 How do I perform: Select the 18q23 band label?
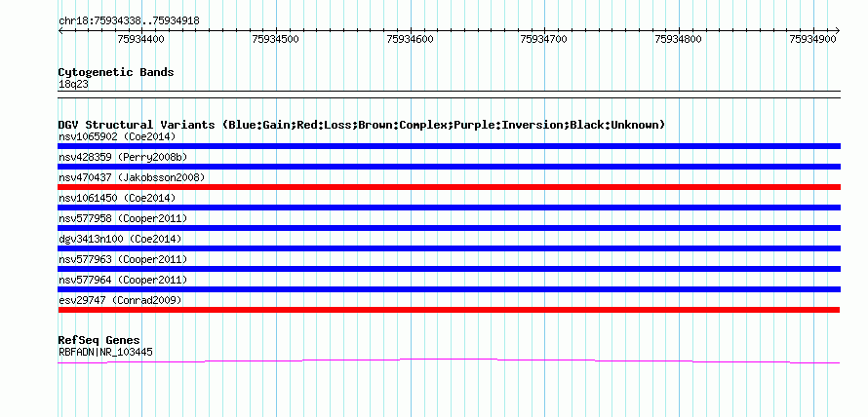point(73,85)
